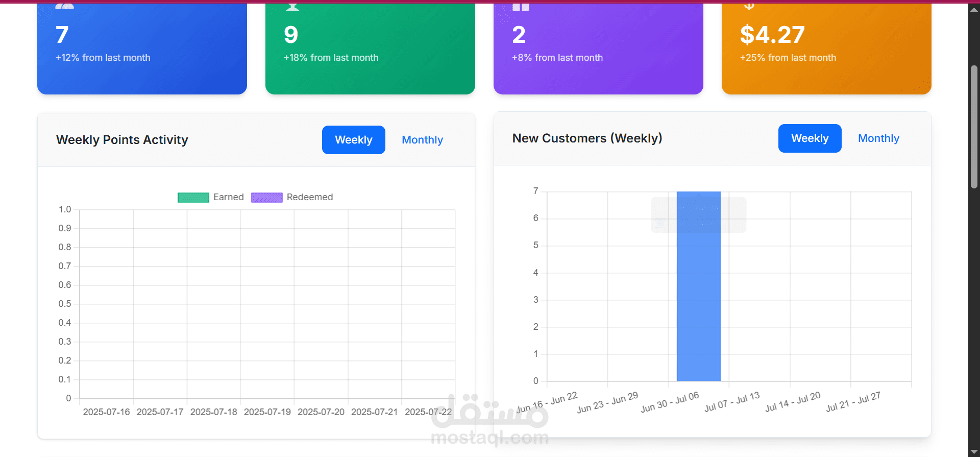Screen dimensions: 980x457
Task: Click the gift icon on the purple card
Action: pos(521,7)
